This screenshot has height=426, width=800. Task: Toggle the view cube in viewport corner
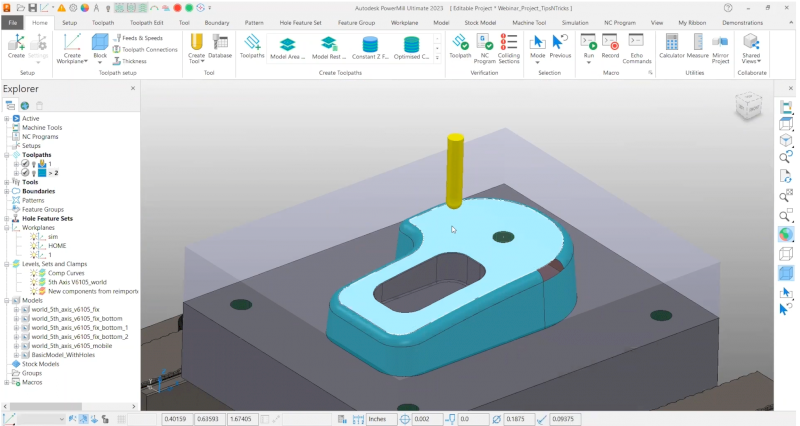(x=747, y=105)
